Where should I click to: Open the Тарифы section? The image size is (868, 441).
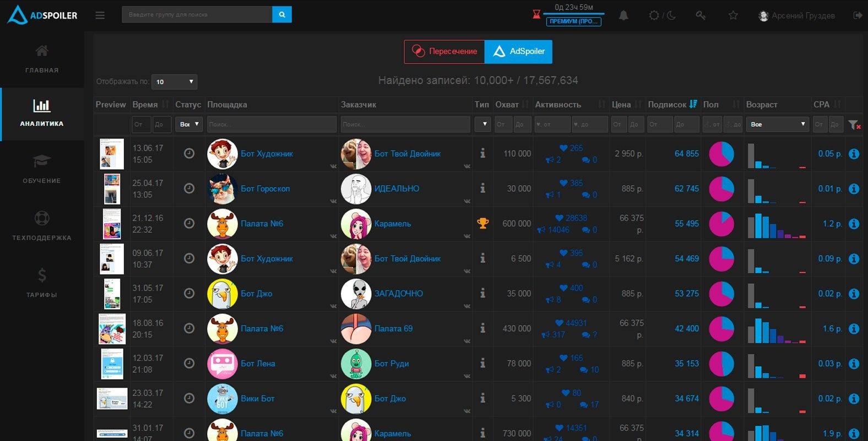[x=42, y=282]
